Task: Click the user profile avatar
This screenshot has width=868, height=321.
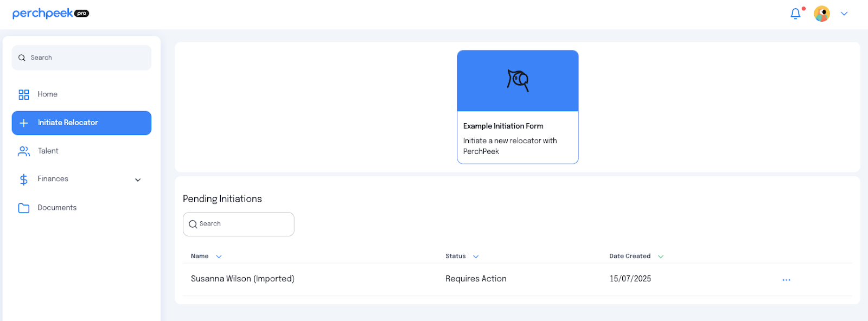Action: [822, 14]
